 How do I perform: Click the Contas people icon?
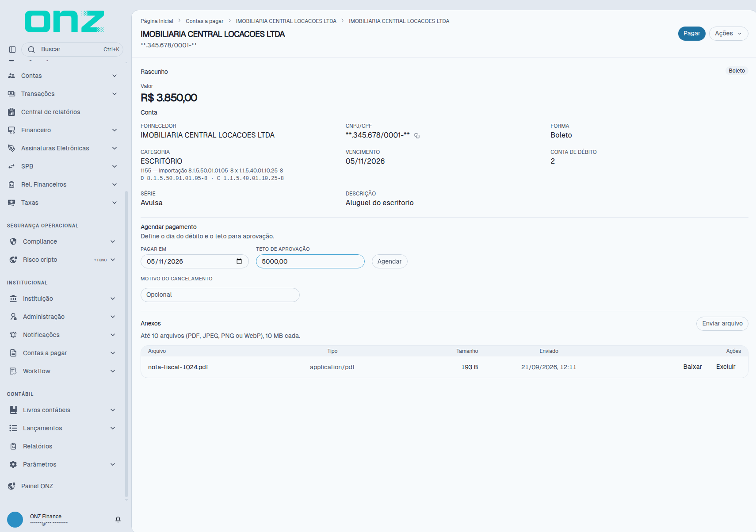click(x=11, y=76)
